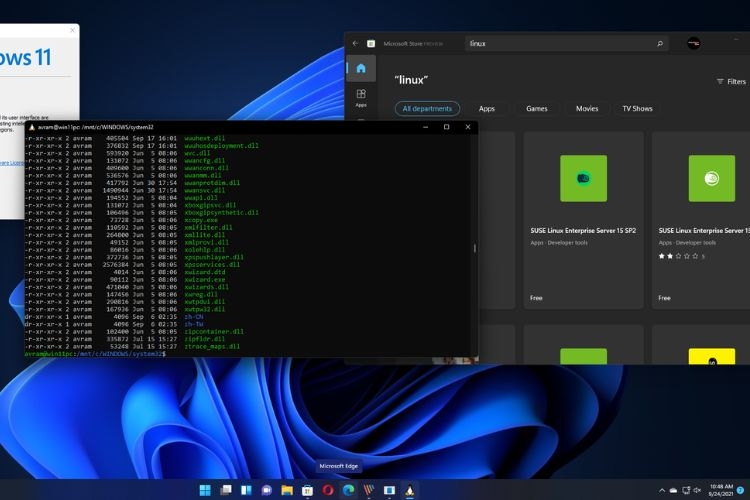750x500 pixels.
Task: Click second SUSE Linux Enterprise Server green icon
Action: (x=712, y=178)
